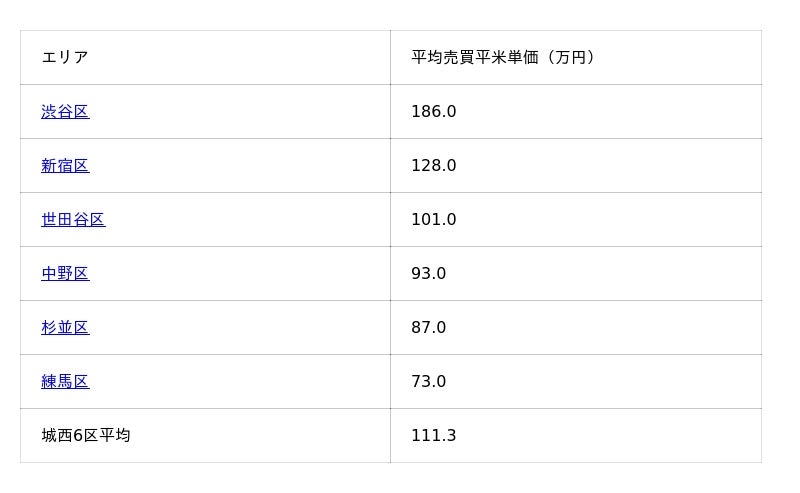Viewport: 800px width, 493px height.
Task: Open the 渋谷区 area link
Action: 65,112
